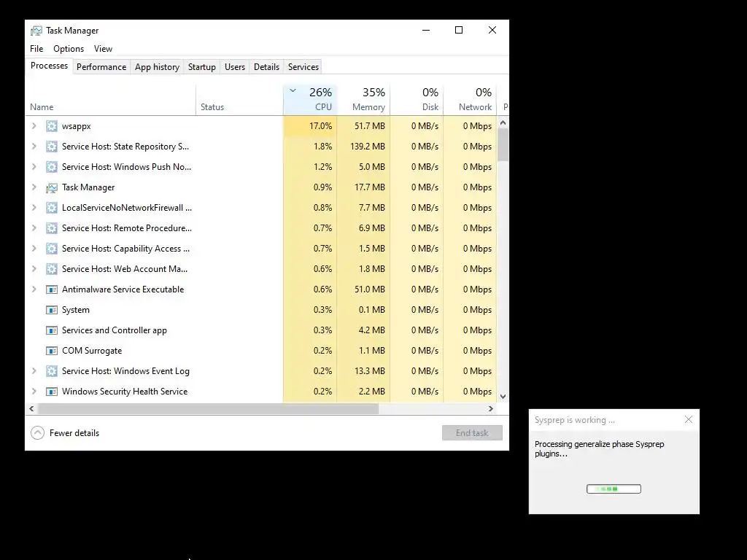Switch to the Users tab

click(235, 67)
